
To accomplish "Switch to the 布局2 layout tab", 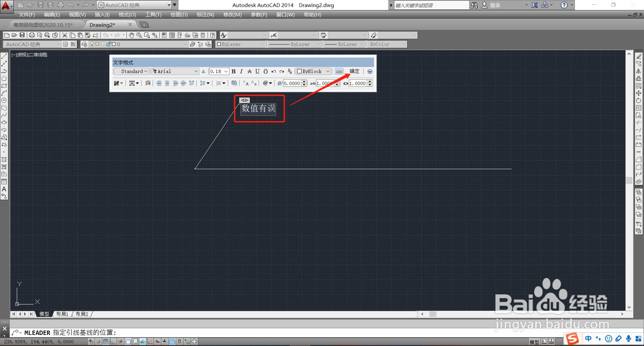I will coord(82,314).
